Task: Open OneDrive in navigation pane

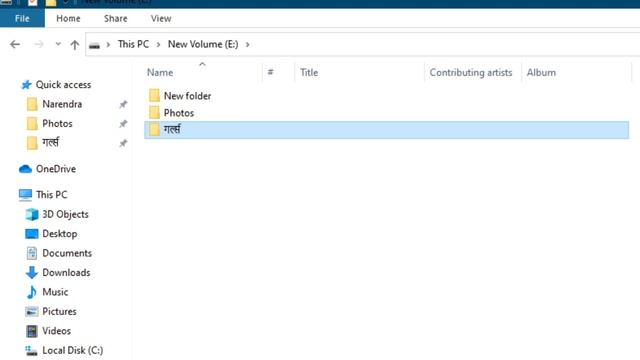Action: (x=56, y=169)
